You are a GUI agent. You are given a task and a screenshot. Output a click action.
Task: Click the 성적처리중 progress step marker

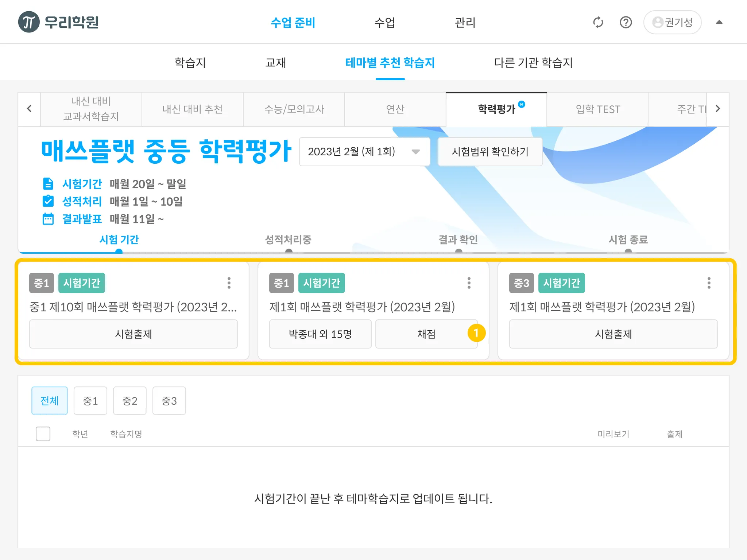[289, 251]
